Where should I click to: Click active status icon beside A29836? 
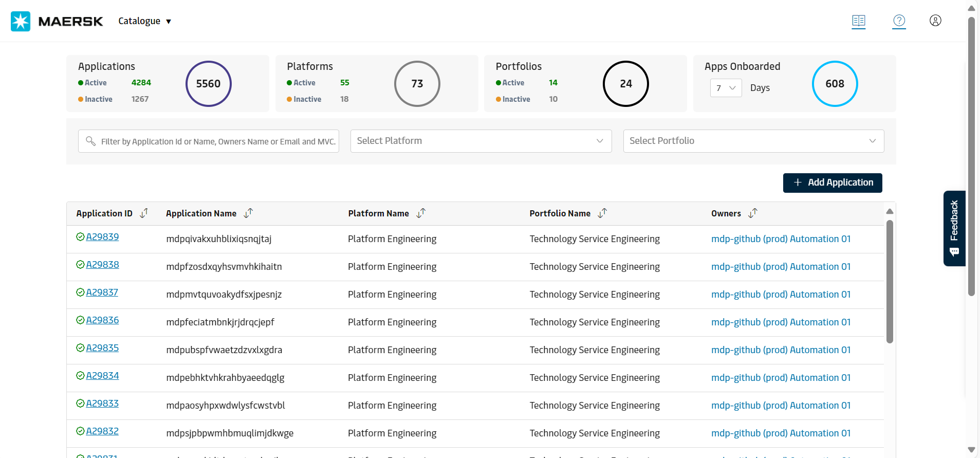point(80,320)
